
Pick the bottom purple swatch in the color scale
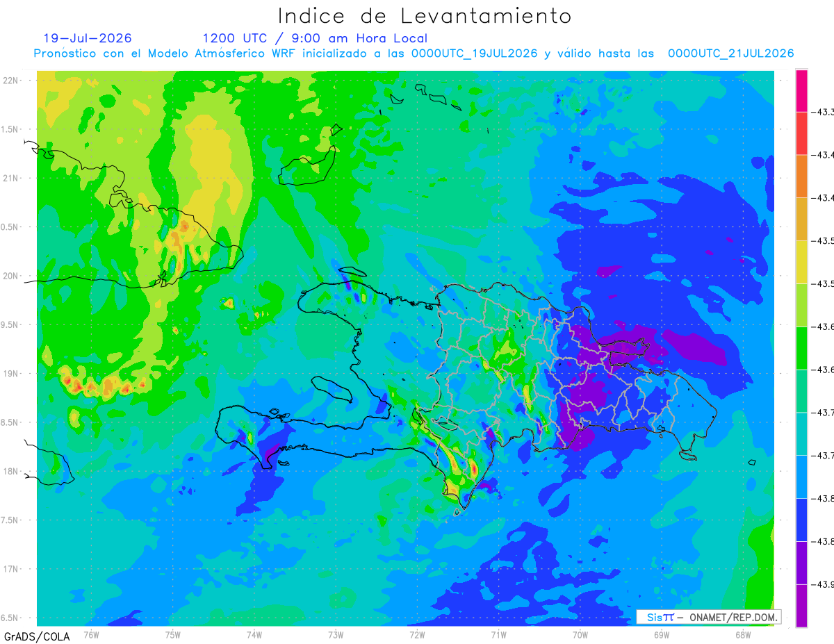[801, 606]
